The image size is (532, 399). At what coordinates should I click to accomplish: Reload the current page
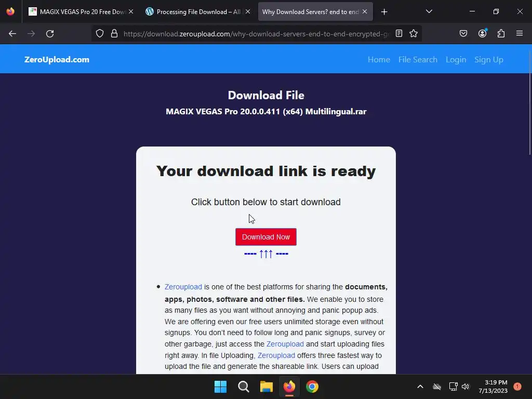point(50,34)
